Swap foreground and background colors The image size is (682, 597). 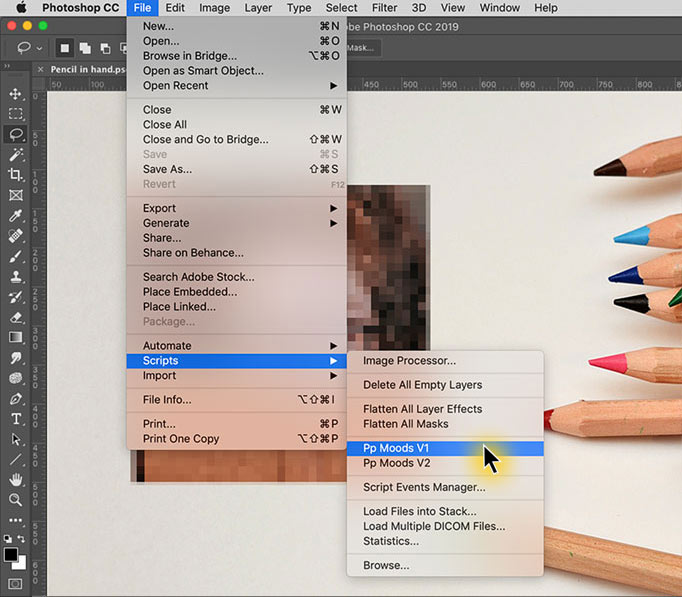(x=21, y=539)
